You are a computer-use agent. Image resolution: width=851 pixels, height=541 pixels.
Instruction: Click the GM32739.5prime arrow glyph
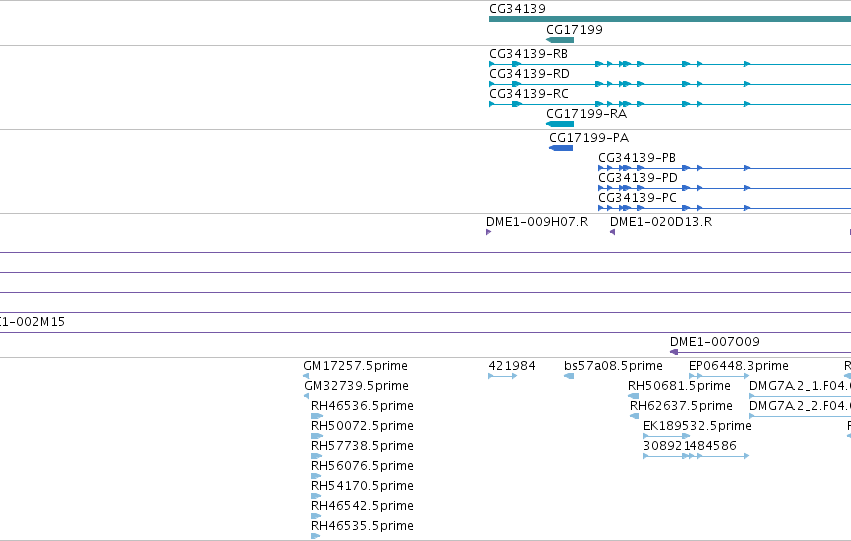pyautogui.click(x=307, y=396)
